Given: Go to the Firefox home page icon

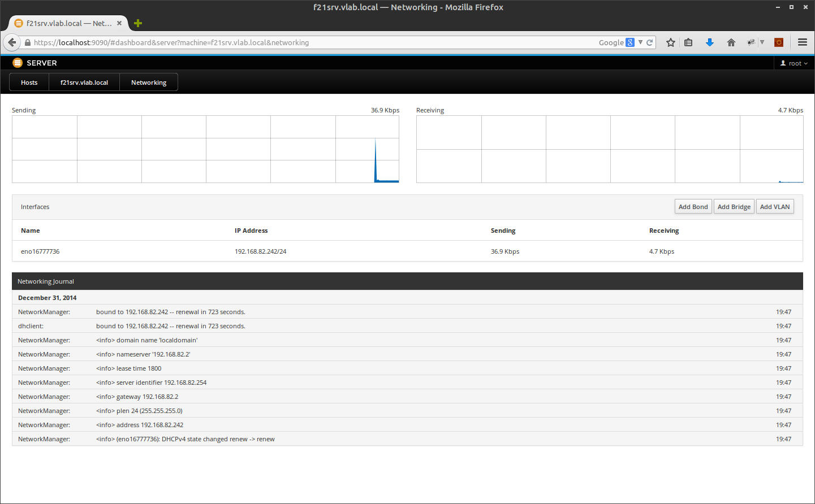Looking at the screenshot, I should pos(731,42).
